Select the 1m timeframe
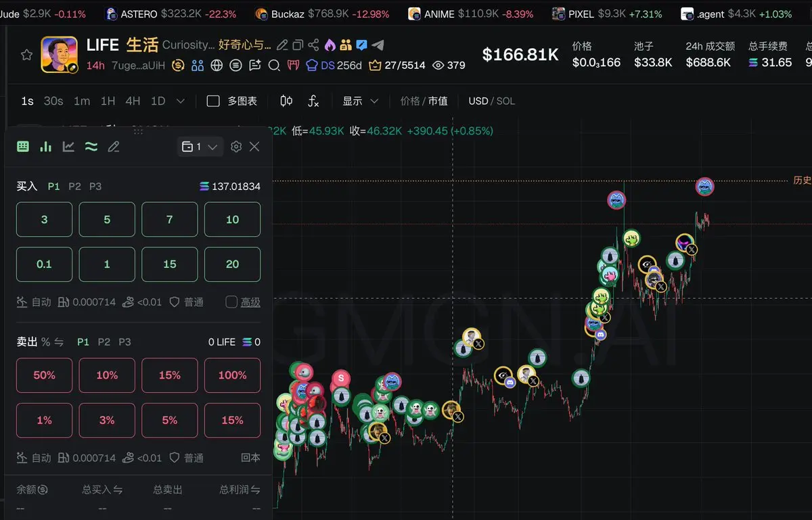 click(x=82, y=101)
